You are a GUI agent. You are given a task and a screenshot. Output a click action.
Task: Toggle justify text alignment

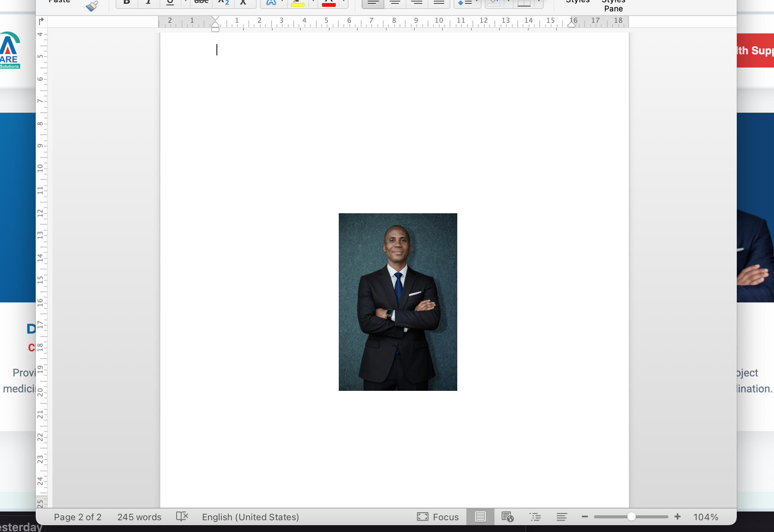(439, 3)
